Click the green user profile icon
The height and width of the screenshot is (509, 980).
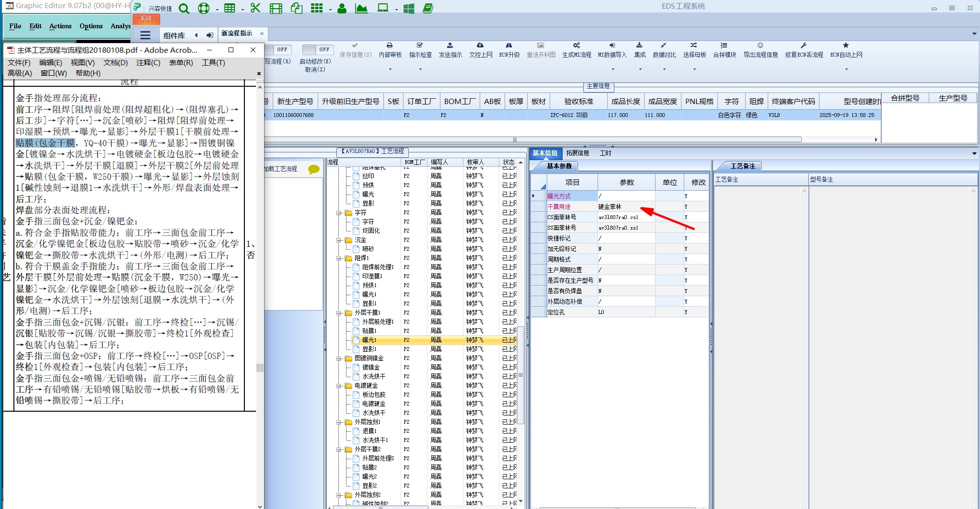click(342, 8)
